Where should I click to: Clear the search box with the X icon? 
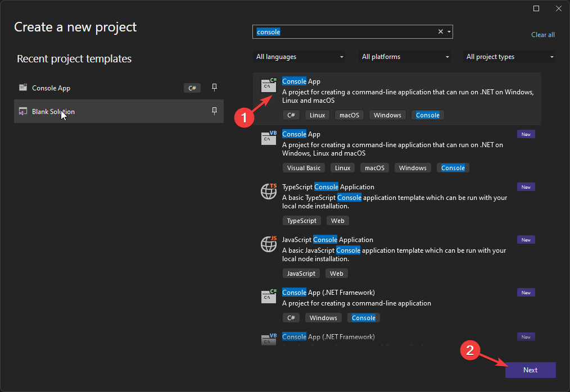441,32
